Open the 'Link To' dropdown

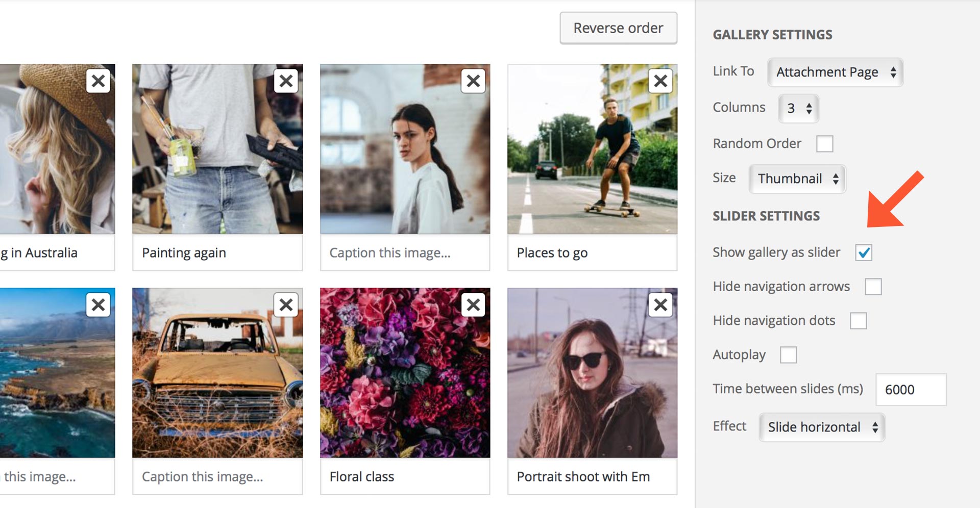pyautogui.click(x=835, y=72)
